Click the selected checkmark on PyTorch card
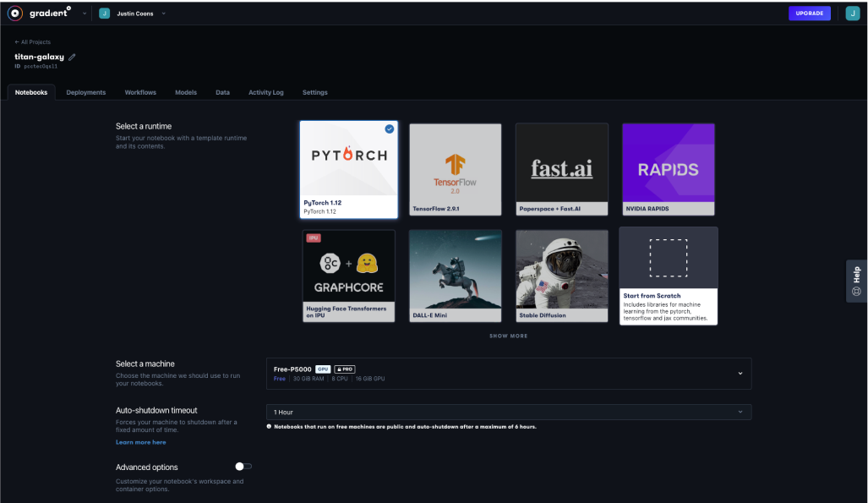This screenshot has height=503, width=868. [389, 128]
